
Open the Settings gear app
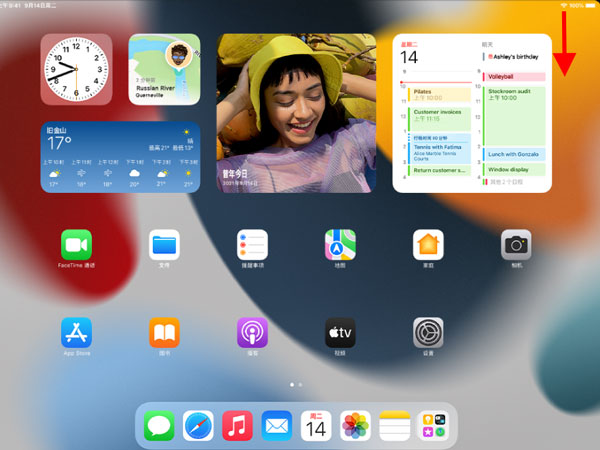point(428,332)
